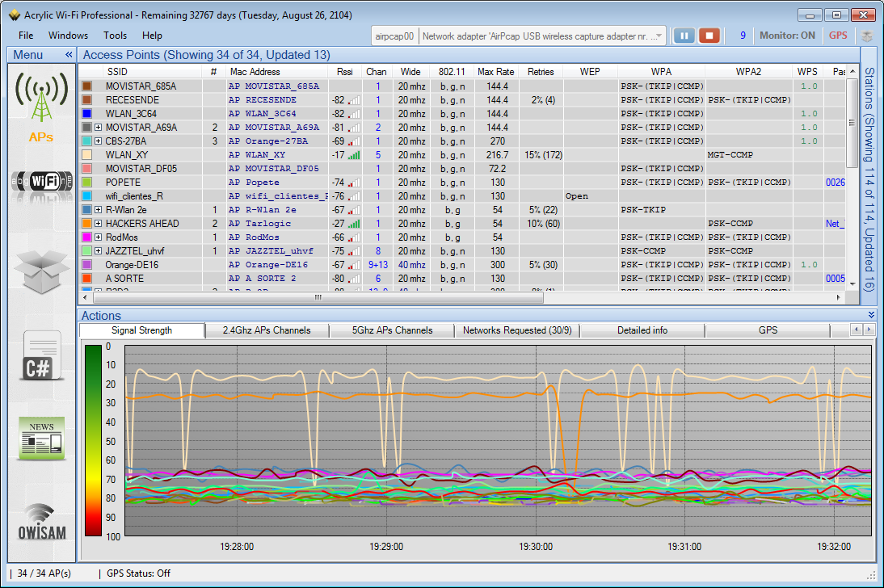
Task: Click the satellite icon next to GPS
Action: pyautogui.click(x=867, y=36)
